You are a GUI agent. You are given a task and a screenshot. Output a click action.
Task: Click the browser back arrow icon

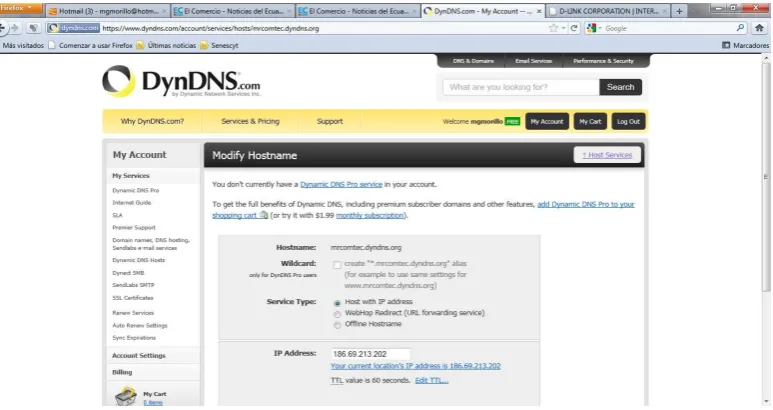[2, 28]
